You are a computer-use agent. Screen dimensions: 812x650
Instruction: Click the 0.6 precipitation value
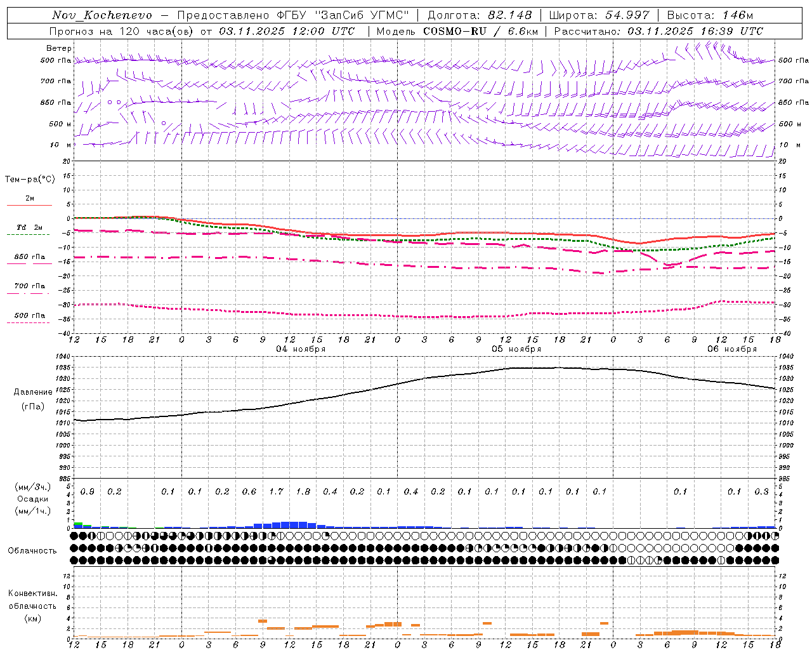click(x=249, y=491)
